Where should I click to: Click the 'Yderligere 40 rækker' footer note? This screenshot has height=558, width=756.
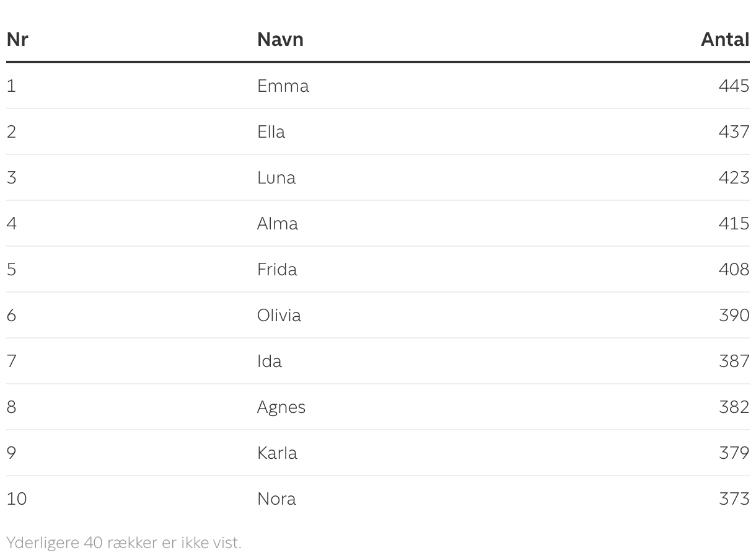124,542
